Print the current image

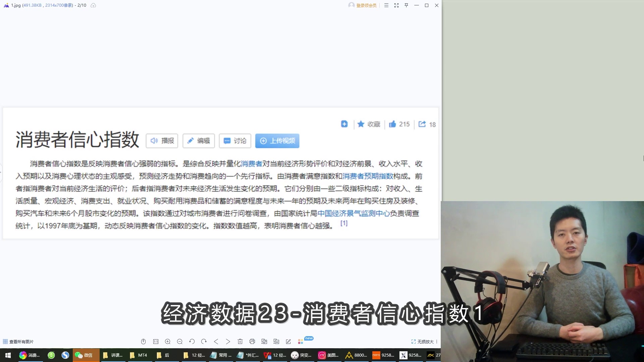[252, 342]
